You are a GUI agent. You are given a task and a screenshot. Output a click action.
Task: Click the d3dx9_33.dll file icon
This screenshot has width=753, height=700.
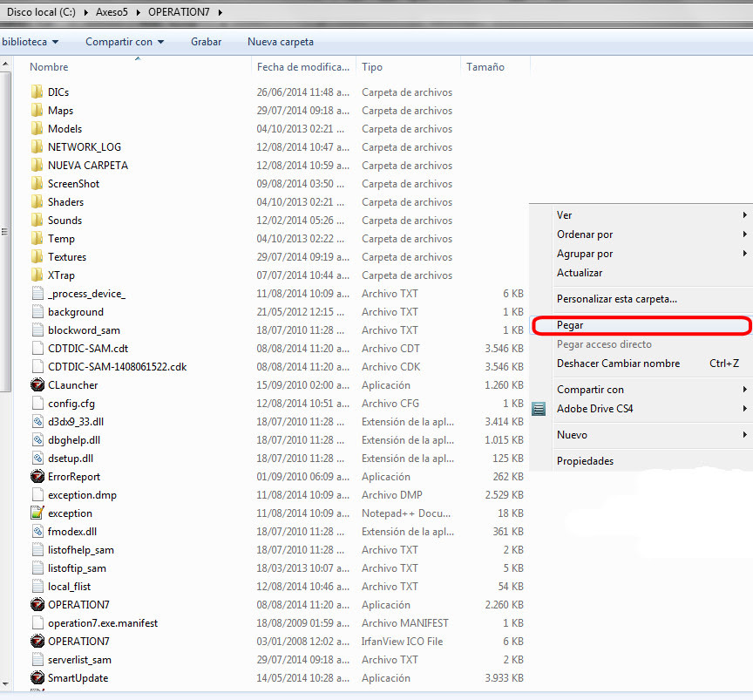click(37, 421)
